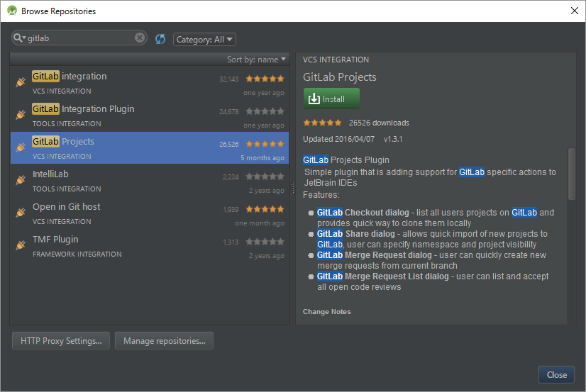The height and width of the screenshot is (392, 586).
Task: Click the 1,313 download count
Action: point(231,242)
